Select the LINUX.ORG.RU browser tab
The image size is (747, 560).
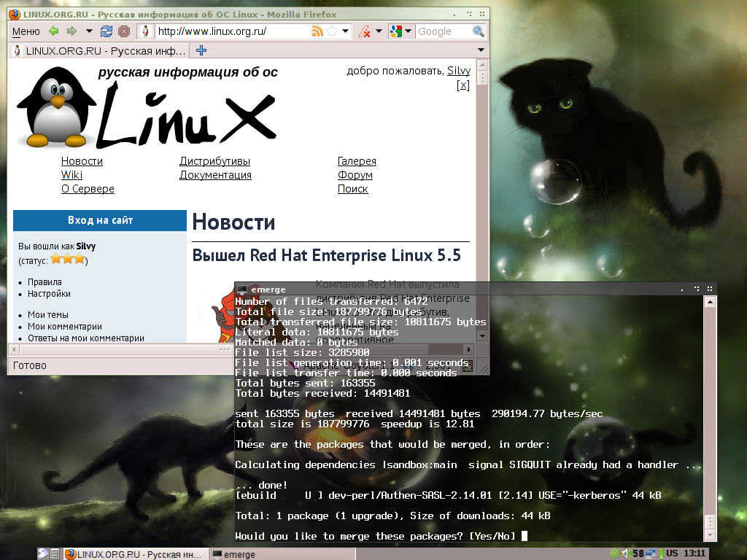98,50
